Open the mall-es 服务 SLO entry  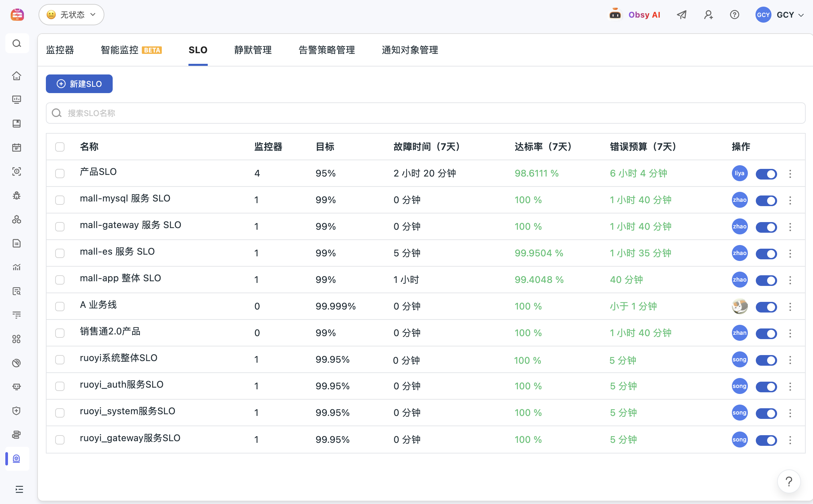coord(117,252)
